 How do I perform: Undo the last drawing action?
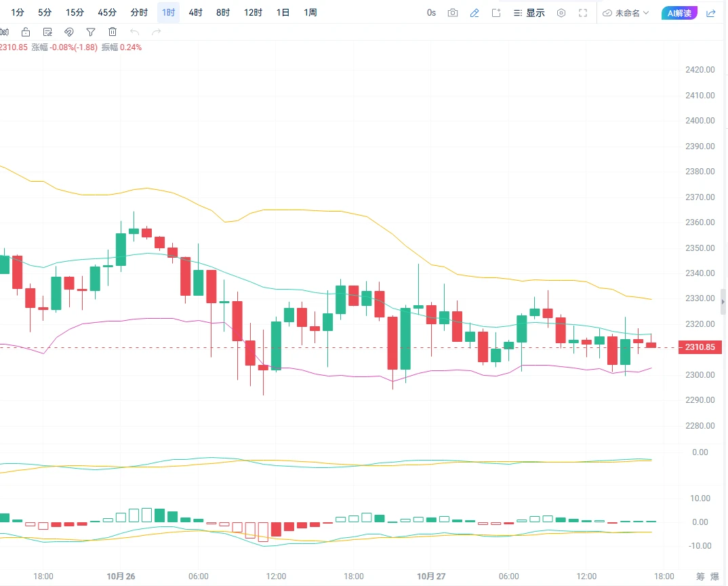135,32
